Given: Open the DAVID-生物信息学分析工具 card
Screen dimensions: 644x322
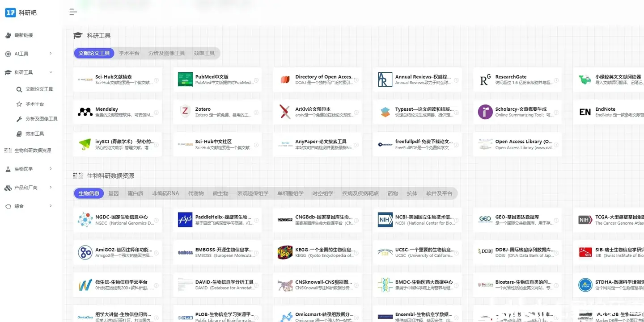Looking at the screenshot, I should coord(217,284).
